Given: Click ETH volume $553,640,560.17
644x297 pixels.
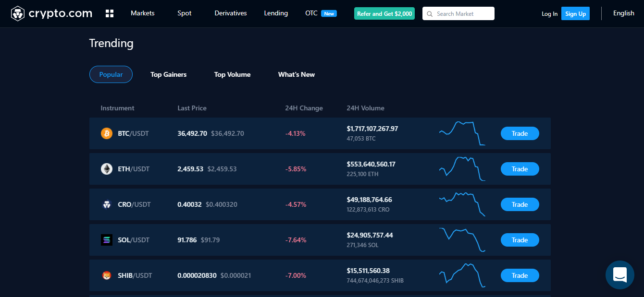Looking at the screenshot, I should coord(371,164).
